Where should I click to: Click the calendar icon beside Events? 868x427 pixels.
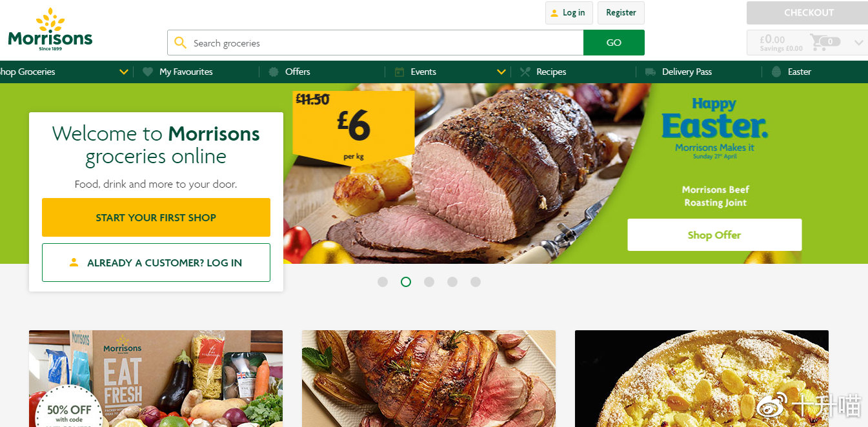[x=399, y=72]
